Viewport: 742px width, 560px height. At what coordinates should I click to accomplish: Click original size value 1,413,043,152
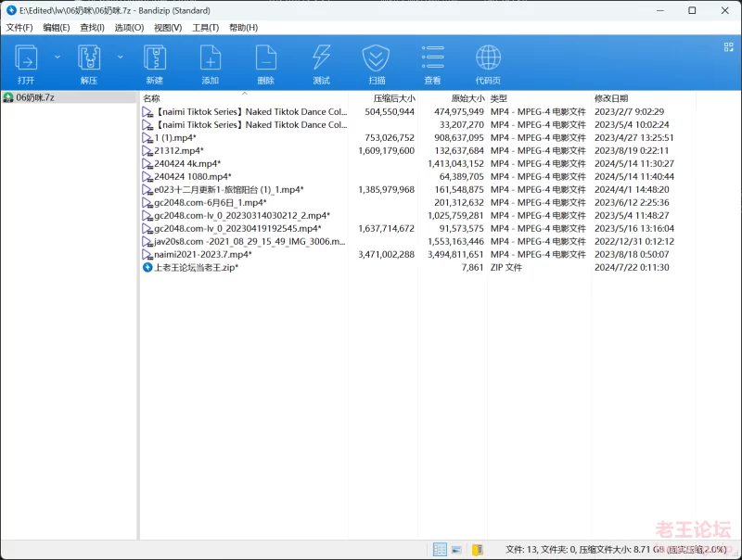455,164
